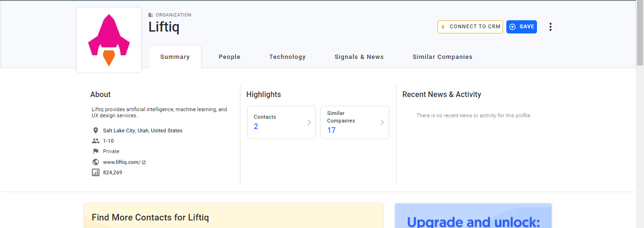Viewport: 644px width, 228px height.
Task: Click the plus icon on Save
Action: pos(513,27)
